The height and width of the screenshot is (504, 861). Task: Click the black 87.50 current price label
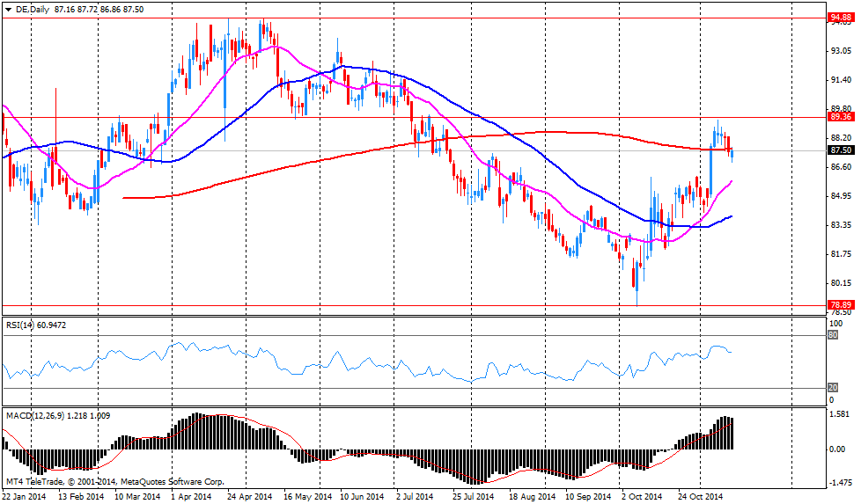[x=841, y=150]
